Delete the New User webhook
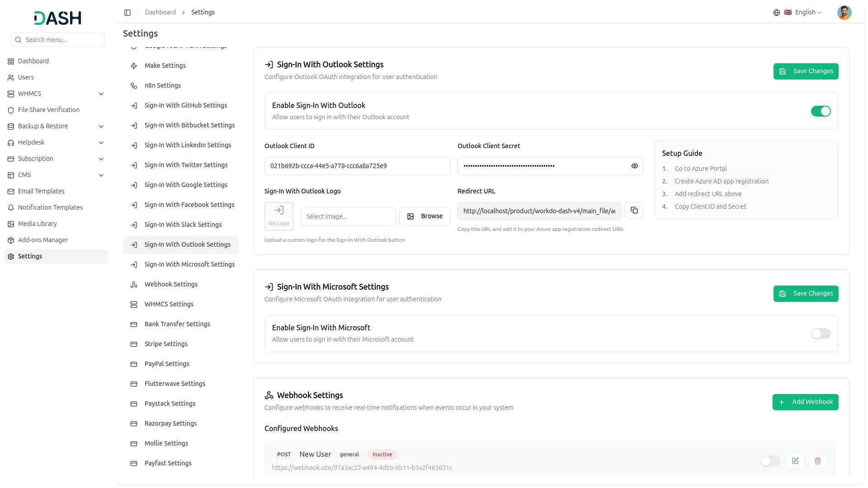 click(817, 461)
